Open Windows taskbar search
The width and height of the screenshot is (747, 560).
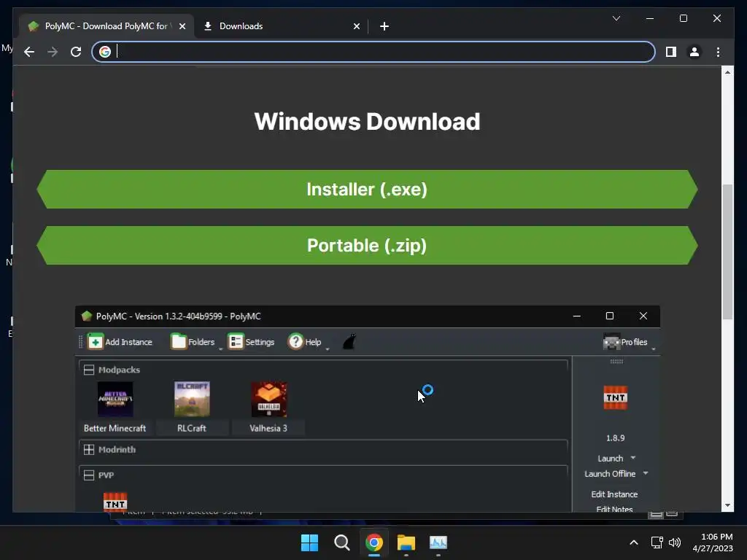coord(341,542)
